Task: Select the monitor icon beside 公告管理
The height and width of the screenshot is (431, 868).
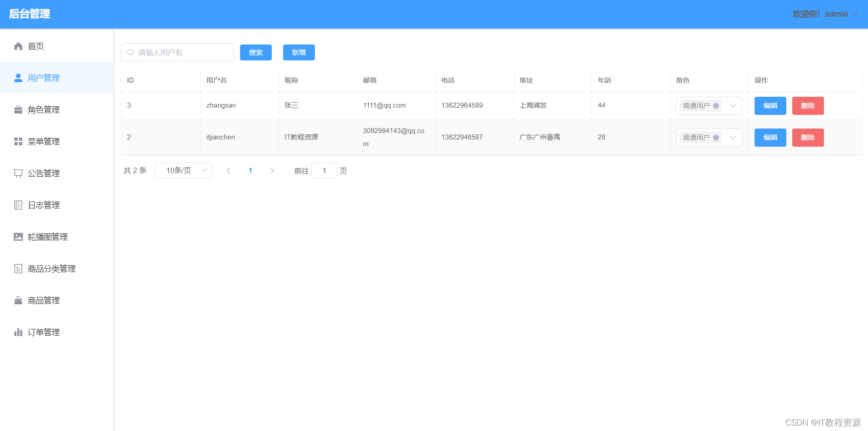Action: 18,173
